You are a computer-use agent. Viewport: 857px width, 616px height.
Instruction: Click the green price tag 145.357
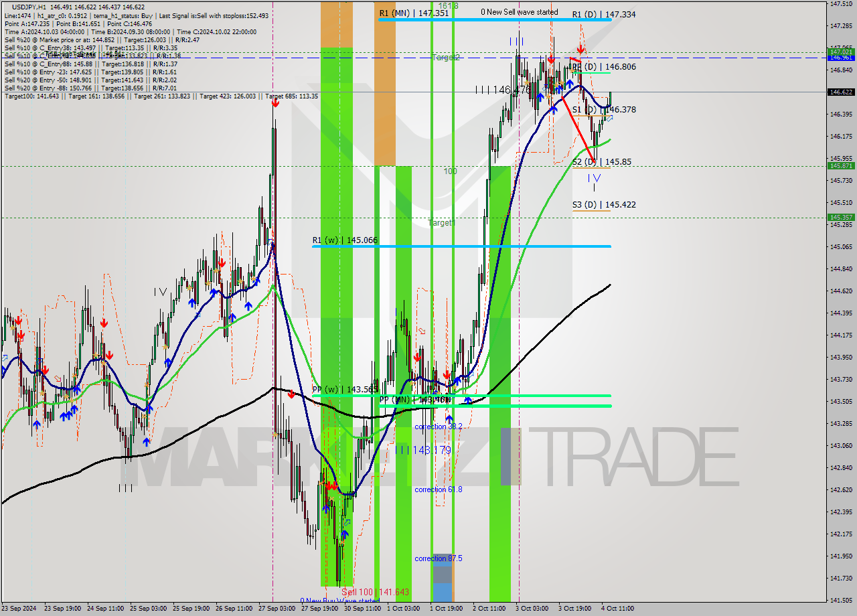(x=840, y=217)
